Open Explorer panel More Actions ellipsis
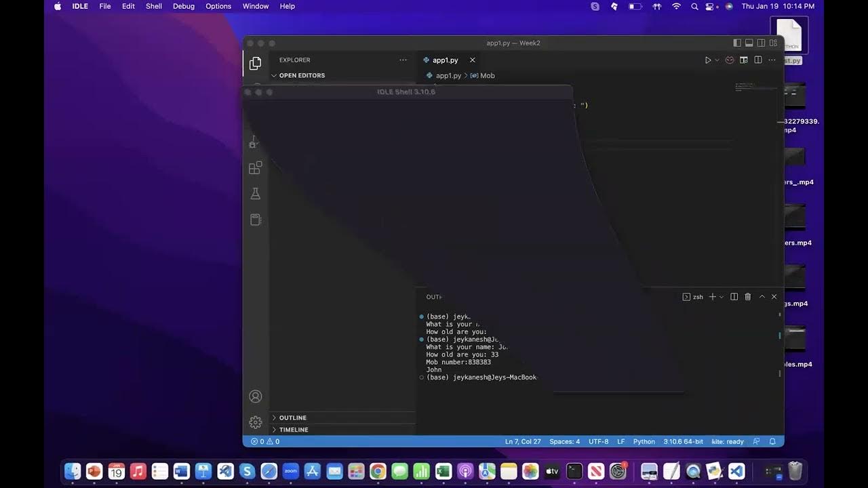Screen dimensions: 868x488 pyautogui.click(x=403, y=60)
